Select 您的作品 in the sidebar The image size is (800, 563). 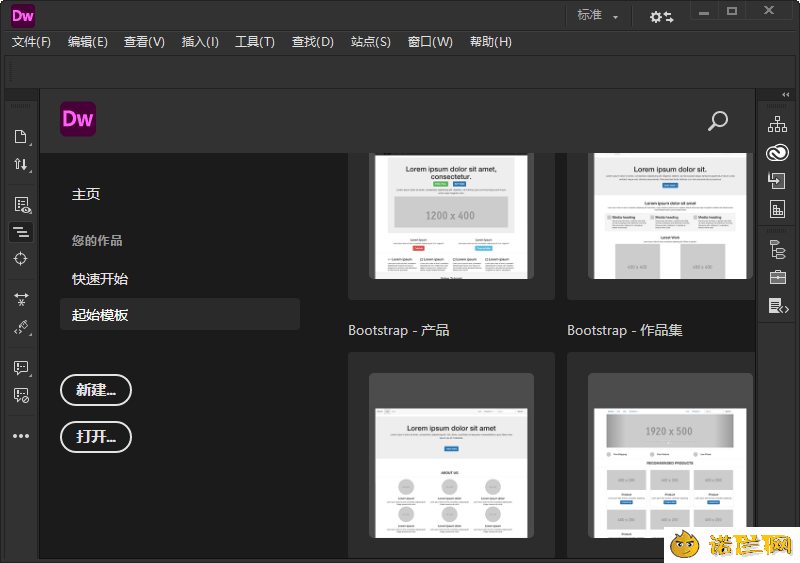click(97, 240)
